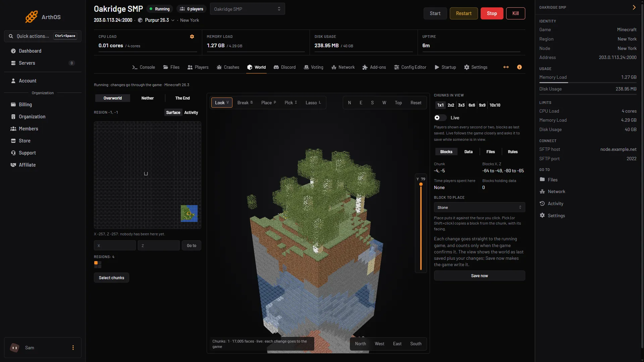Viewport: 644px width, 362px height.
Task: Go to Files in right panel
Action: pos(549,180)
